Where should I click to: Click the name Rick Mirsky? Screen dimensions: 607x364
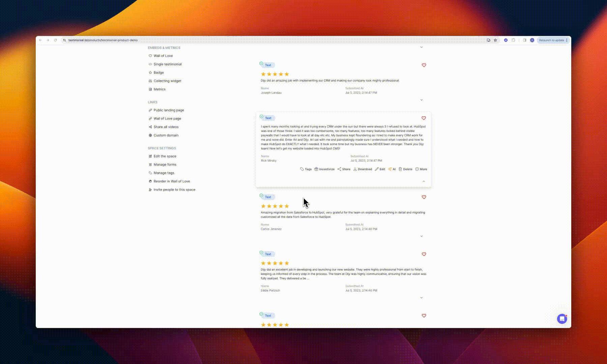pyautogui.click(x=269, y=161)
